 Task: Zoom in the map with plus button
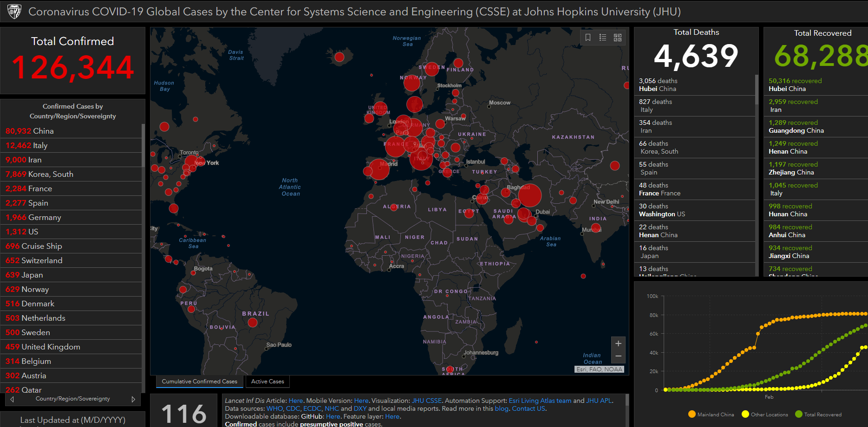click(x=618, y=343)
